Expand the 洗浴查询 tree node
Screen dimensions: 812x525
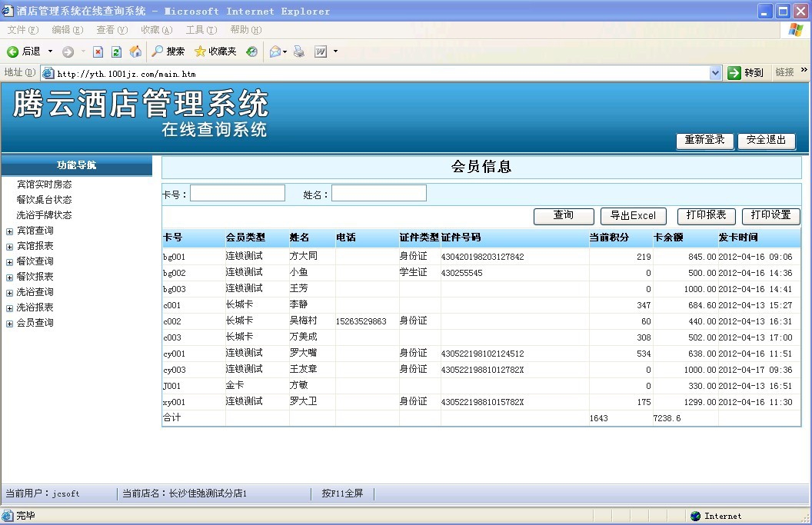[9, 293]
